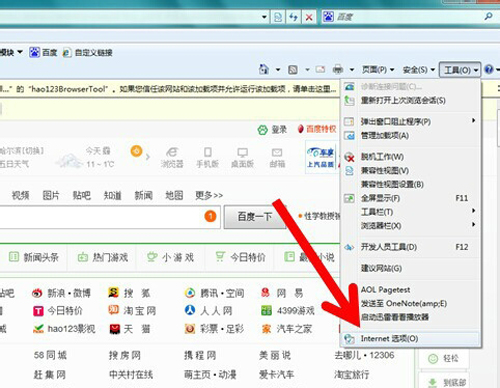
Task: Click the printer icon in command bar
Action: tap(338, 69)
